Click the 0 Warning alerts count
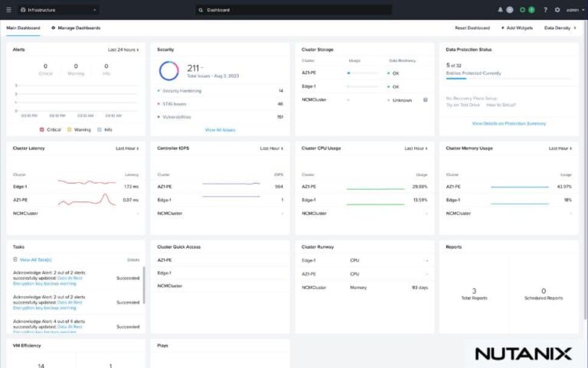Screen dimensions: 588x368 [76, 66]
